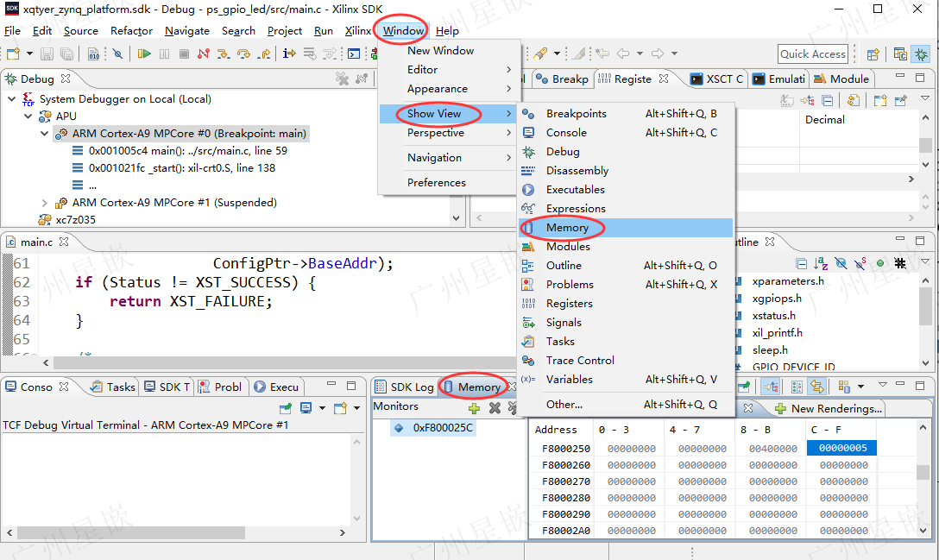The height and width of the screenshot is (560, 939).
Task: Click the Resume debug icon
Action: [x=144, y=53]
